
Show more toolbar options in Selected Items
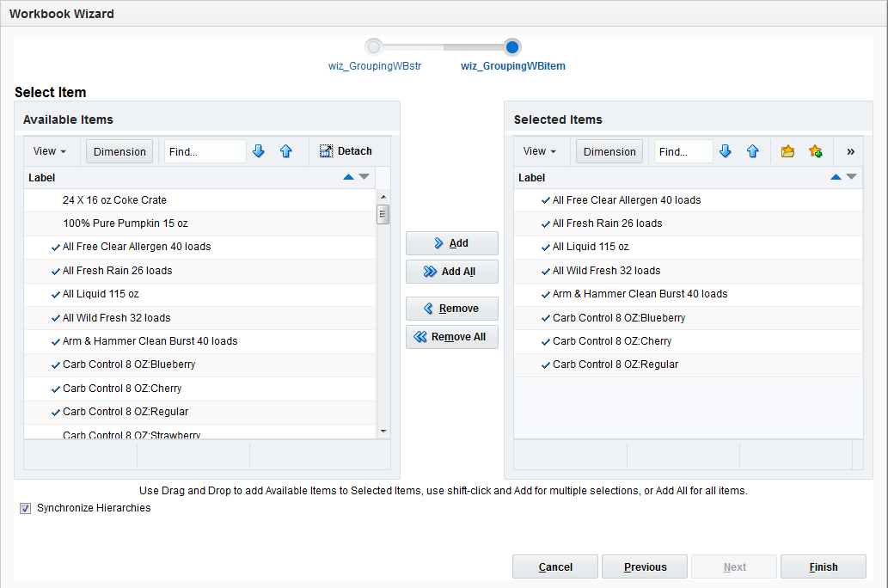tap(851, 152)
